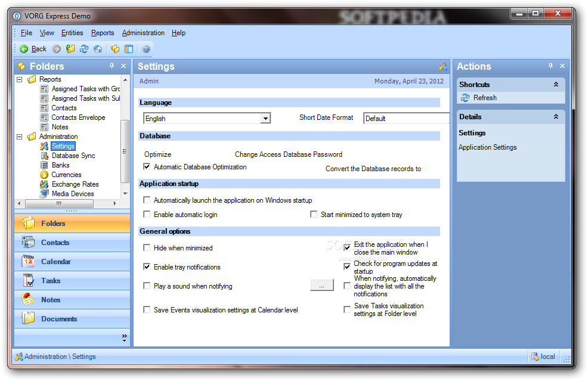Image resolution: width=588 pixels, height=381 pixels.
Task: Click the grey Forward arrow toolbar icon
Action: [x=57, y=49]
